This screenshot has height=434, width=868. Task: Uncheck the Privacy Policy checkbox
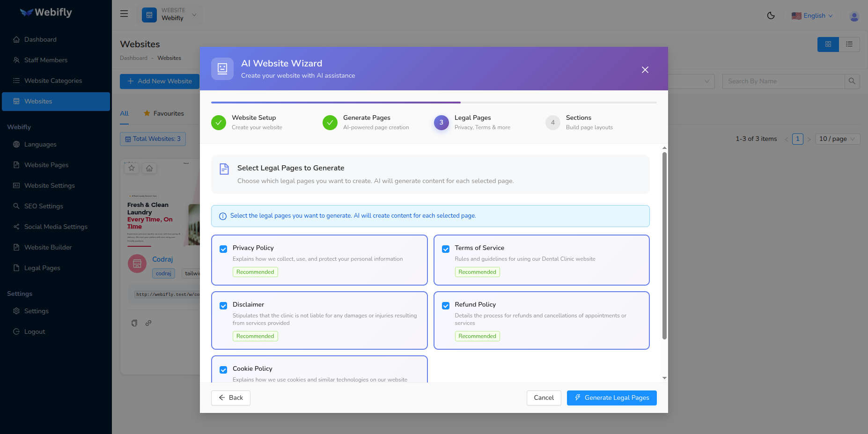[223, 249]
